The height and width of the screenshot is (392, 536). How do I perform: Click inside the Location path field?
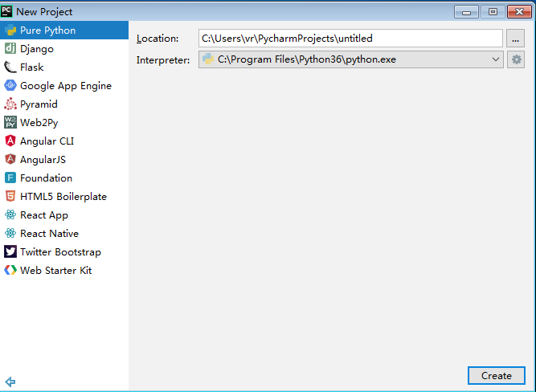350,38
